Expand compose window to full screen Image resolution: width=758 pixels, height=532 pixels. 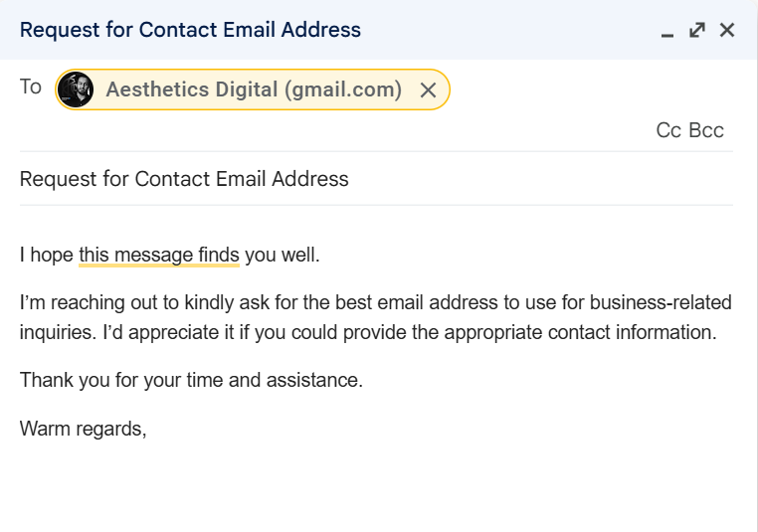click(x=697, y=30)
